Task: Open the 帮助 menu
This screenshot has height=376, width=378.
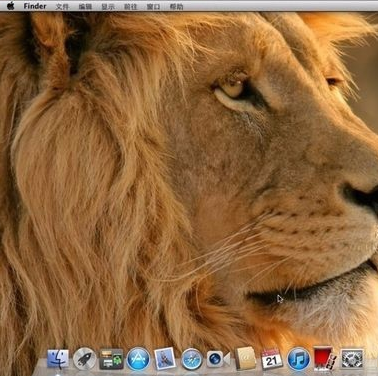Action: tap(176, 6)
